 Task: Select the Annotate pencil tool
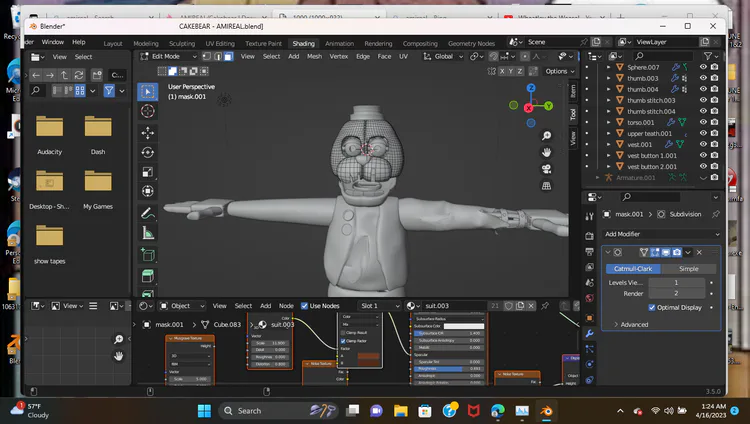[148, 213]
